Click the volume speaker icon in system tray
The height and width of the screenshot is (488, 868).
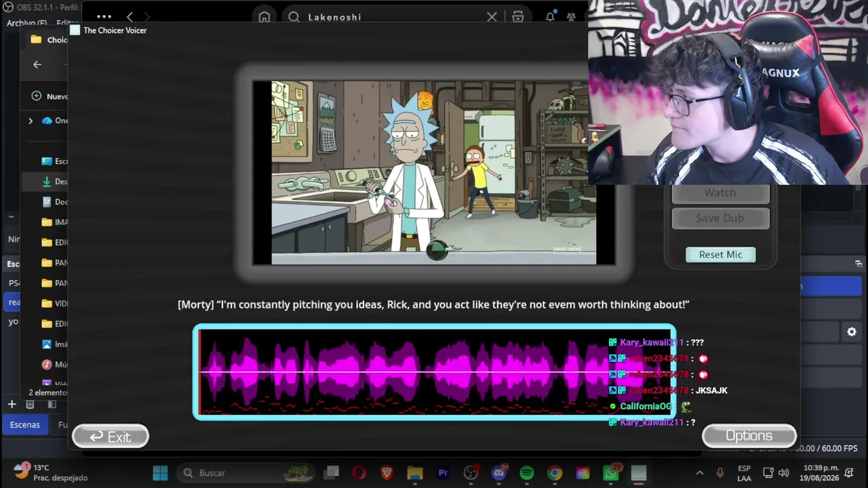point(784,473)
